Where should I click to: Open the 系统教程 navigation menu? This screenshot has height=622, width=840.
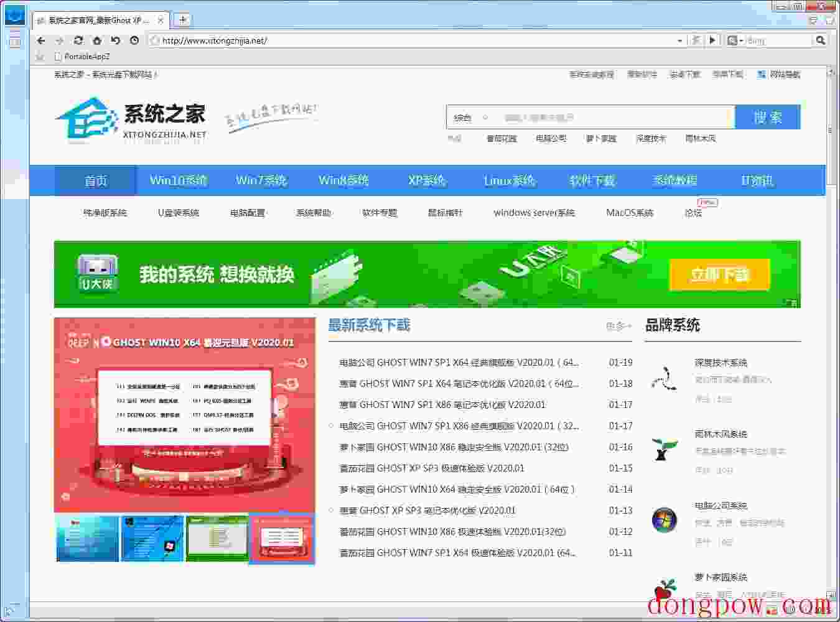675,181
